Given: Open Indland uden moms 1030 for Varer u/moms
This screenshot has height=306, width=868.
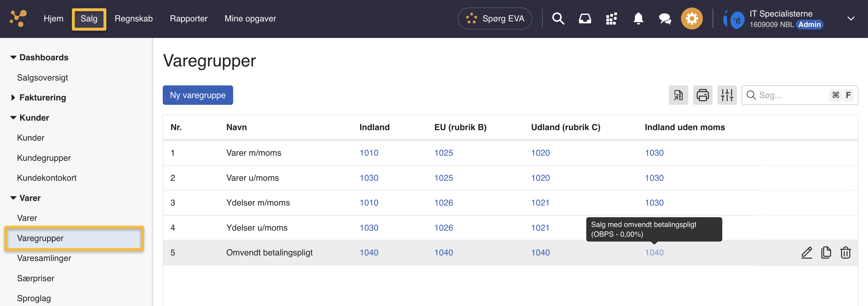Looking at the screenshot, I should click(x=654, y=178).
